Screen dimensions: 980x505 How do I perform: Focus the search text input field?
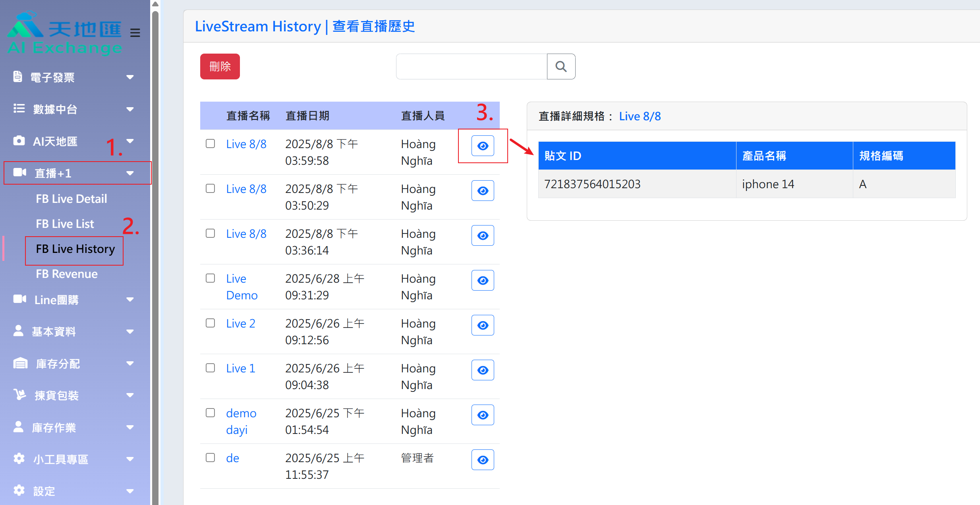[471, 66]
